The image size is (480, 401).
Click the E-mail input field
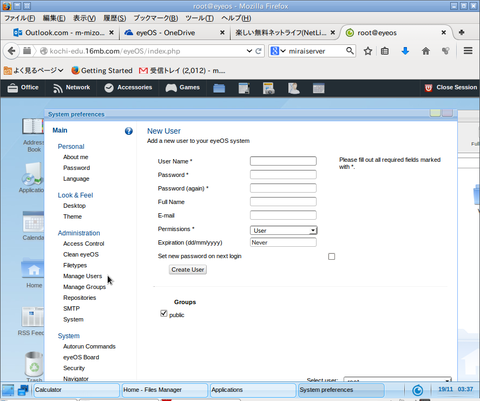pyautogui.click(x=283, y=215)
